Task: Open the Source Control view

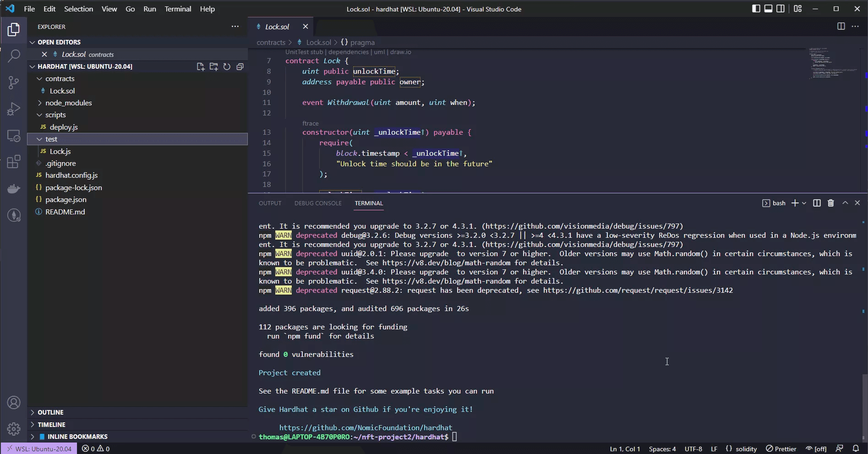Action: (x=14, y=82)
